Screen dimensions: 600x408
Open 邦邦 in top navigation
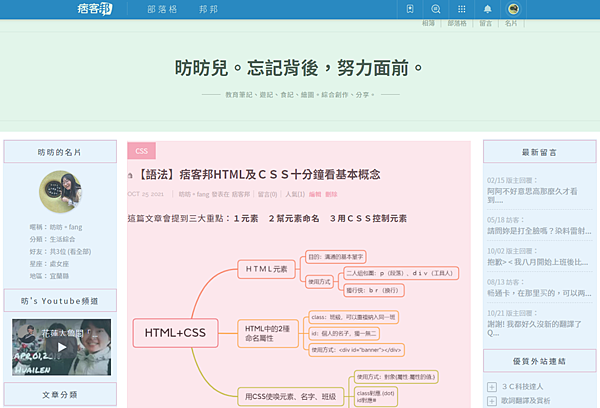[x=209, y=9]
